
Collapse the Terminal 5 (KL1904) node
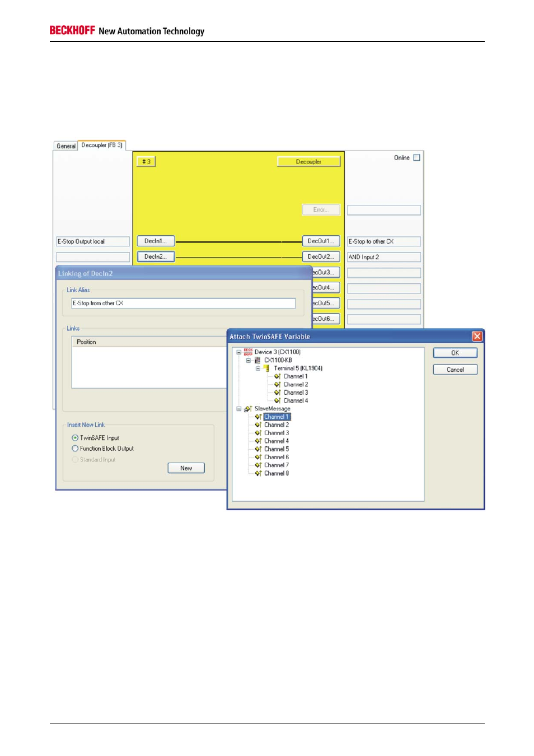(258, 368)
